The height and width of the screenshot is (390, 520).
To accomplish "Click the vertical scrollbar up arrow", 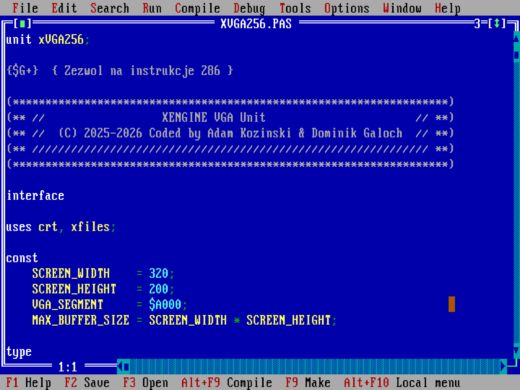I will pyautogui.click(x=517, y=38).
